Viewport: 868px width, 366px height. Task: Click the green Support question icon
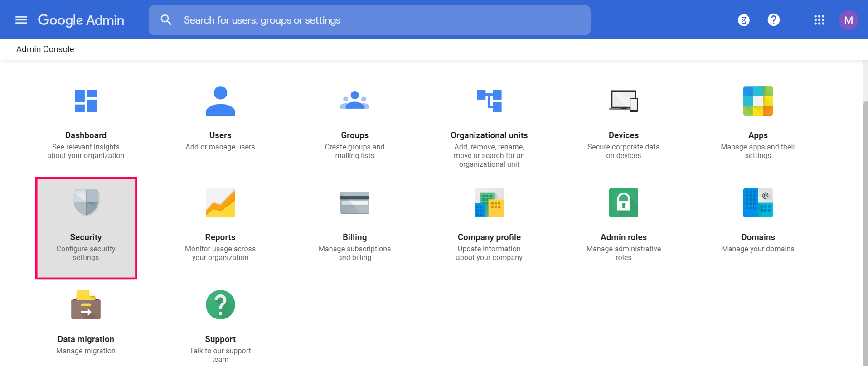[x=220, y=304]
